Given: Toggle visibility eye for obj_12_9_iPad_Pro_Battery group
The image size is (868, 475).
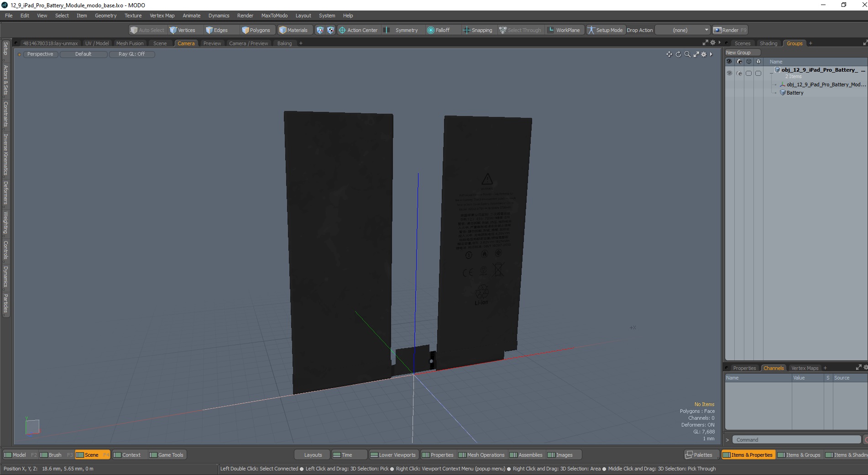Looking at the screenshot, I should tap(729, 73).
